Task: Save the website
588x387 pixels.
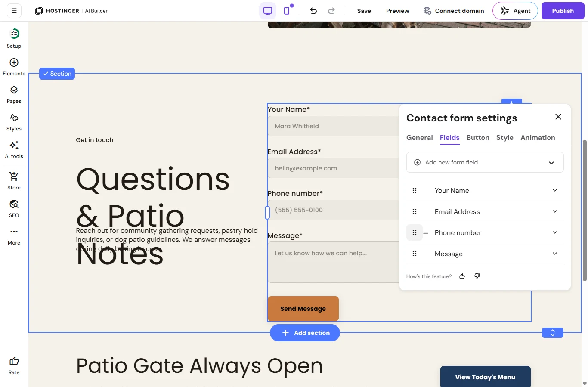Action: click(x=364, y=11)
